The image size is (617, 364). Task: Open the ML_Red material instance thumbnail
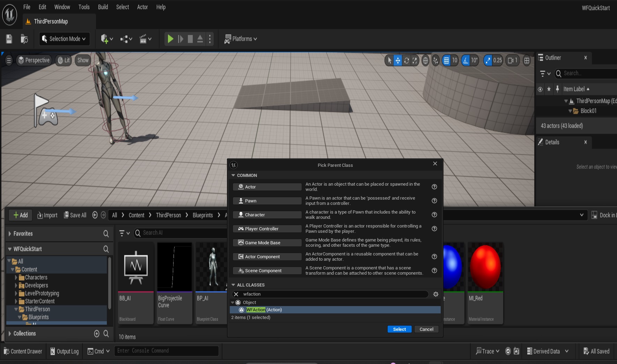coord(485,268)
